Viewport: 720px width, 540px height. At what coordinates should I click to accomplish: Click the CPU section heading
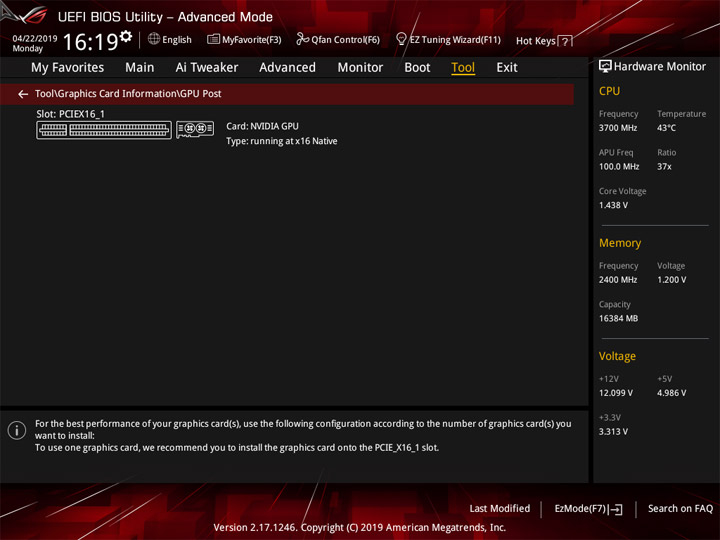click(609, 91)
